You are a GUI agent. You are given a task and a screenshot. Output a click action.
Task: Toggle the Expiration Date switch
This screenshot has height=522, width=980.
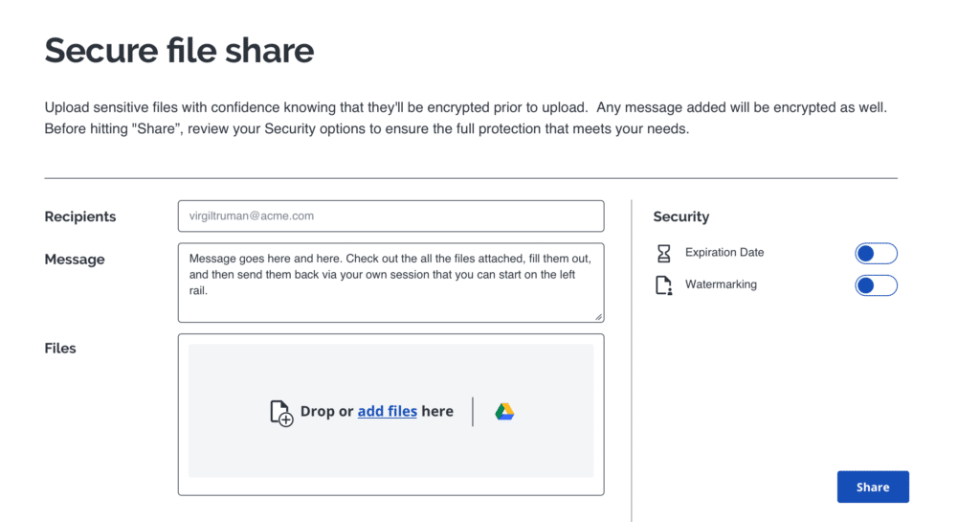click(x=876, y=254)
